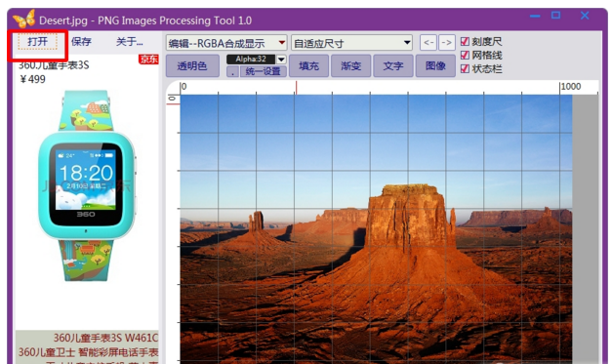Click the 360 kids watch product image

click(x=87, y=185)
